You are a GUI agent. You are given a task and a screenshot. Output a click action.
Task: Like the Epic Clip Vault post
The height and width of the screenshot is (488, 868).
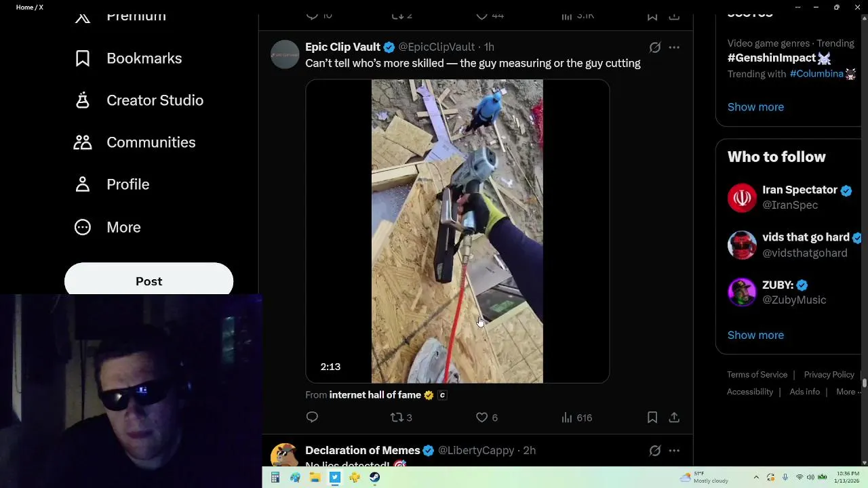coord(482,418)
